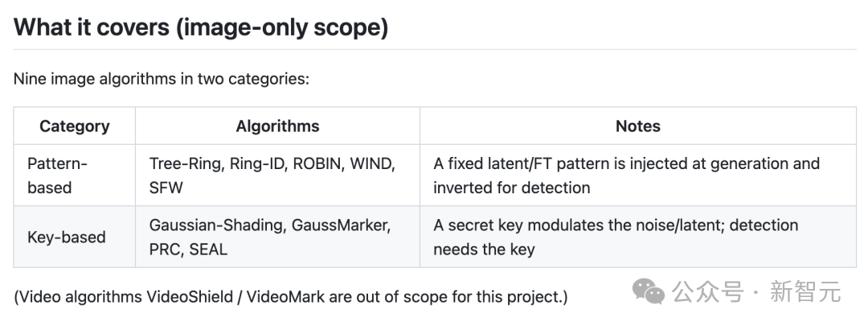Viewport: 868px width, 326px height.
Task: Click 'Nine image algorithms in two categories' text
Action: pos(161,79)
